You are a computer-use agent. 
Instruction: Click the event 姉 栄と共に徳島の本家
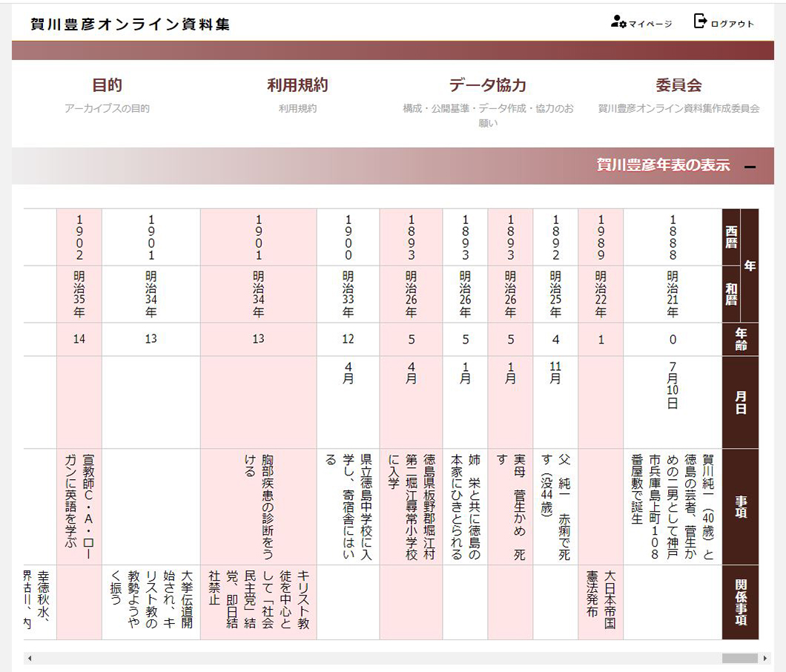pos(465,507)
